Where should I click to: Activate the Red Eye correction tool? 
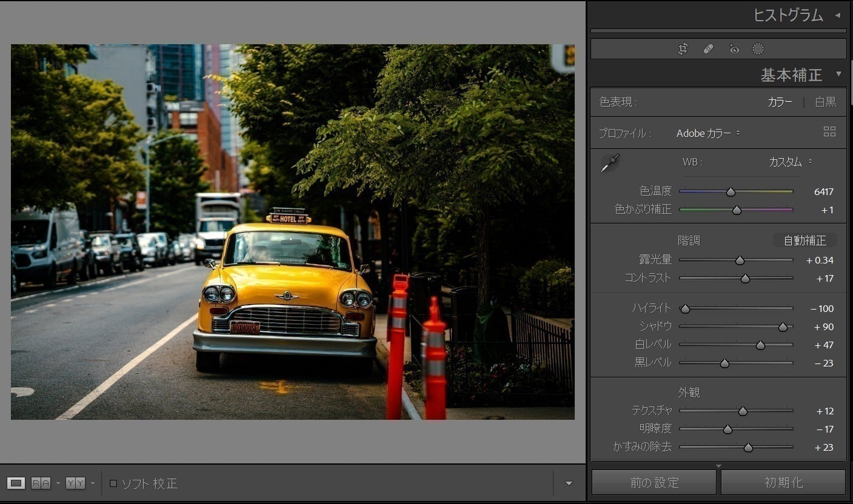click(734, 49)
